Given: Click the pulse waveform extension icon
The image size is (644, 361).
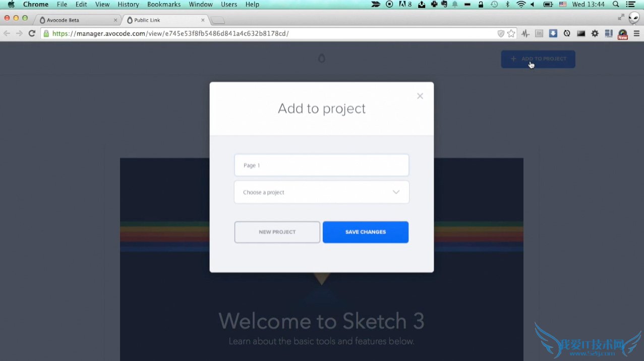Looking at the screenshot, I should pyautogui.click(x=525, y=33).
